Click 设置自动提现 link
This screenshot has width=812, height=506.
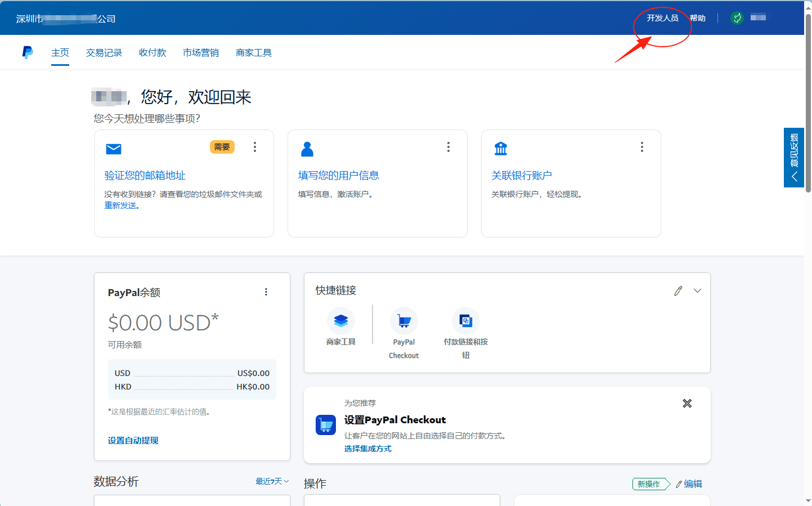click(x=133, y=441)
